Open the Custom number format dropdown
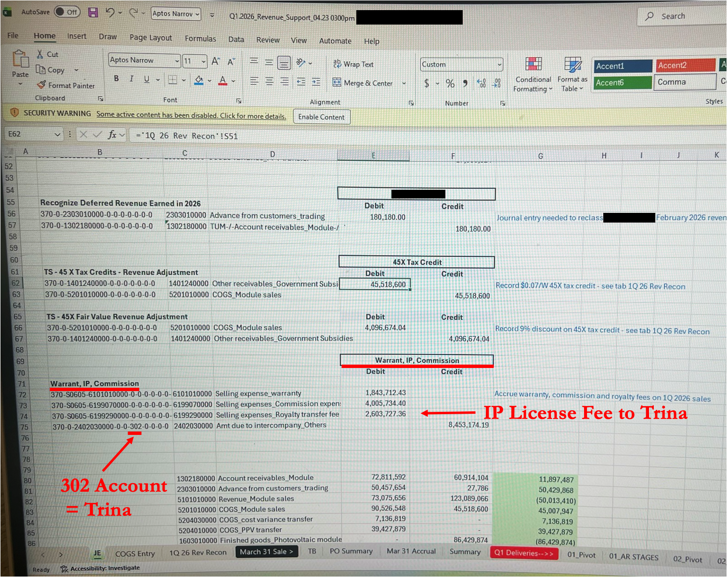728x577 pixels. click(499, 64)
